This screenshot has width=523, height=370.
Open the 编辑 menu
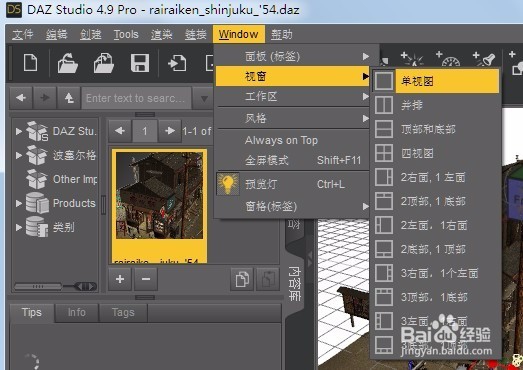pos(56,34)
